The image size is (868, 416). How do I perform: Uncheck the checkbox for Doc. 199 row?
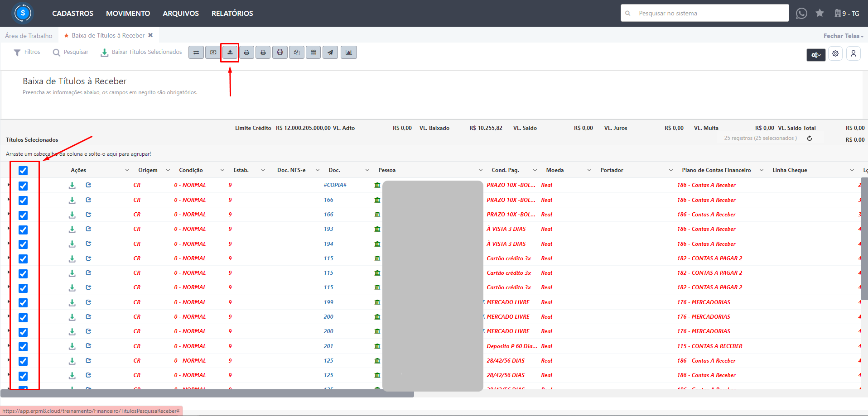tap(23, 303)
